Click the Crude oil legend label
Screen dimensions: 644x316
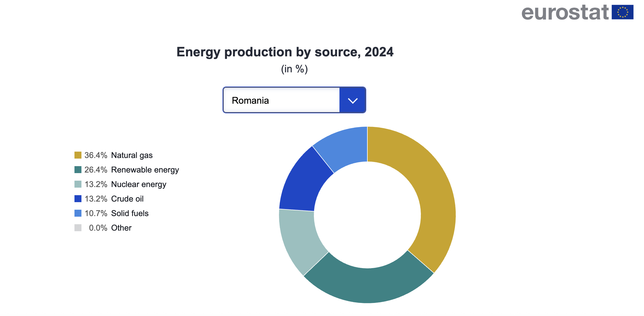pos(127,199)
